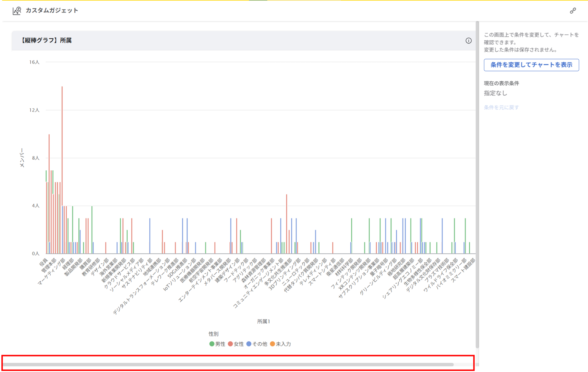The width and height of the screenshot is (588, 372).
Task: Click the 条件を元に戻す link
Action: tap(501, 108)
